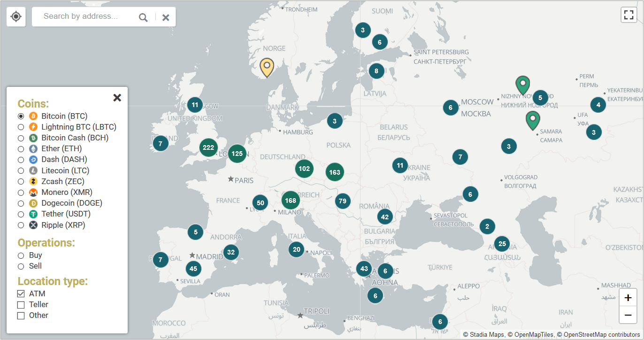This screenshot has width=644, height=340.
Task: Select Tether (USDT) coin
Action: [x=21, y=214]
